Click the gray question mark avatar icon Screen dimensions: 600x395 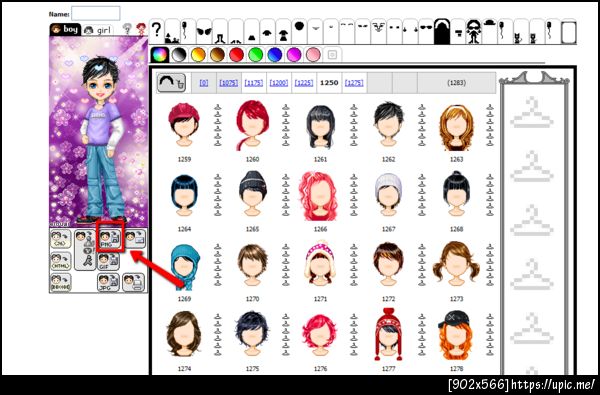[127, 29]
